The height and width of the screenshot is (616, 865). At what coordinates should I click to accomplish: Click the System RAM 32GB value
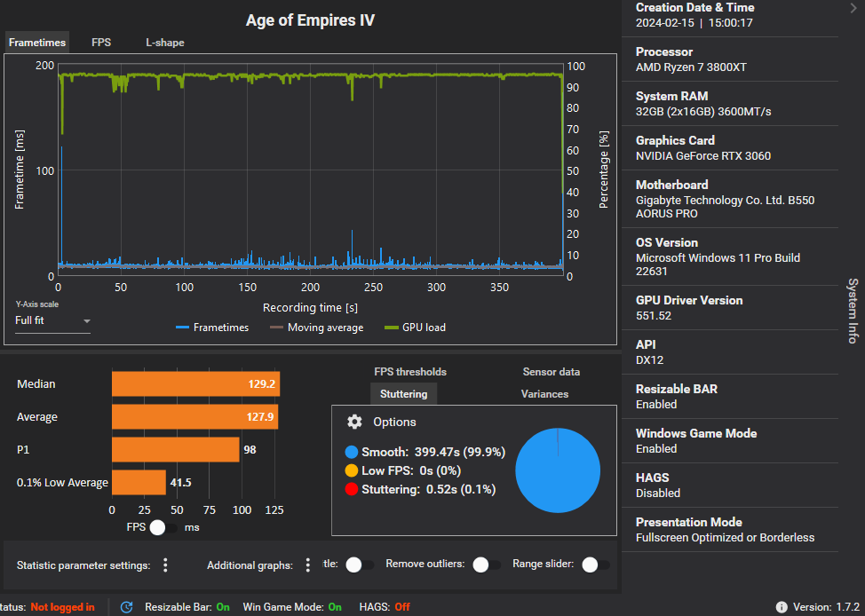tap(703, 112)
